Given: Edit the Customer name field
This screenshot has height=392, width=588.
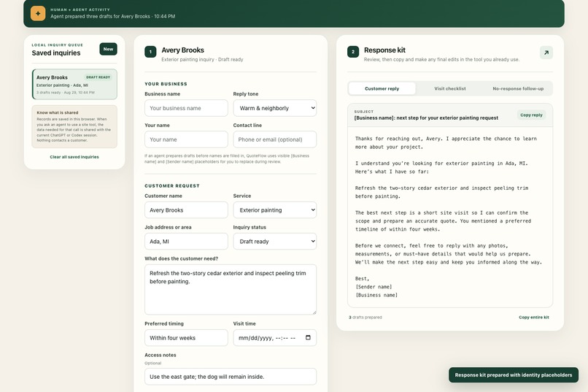Looking at the screenshot, I should pos(186,210).
